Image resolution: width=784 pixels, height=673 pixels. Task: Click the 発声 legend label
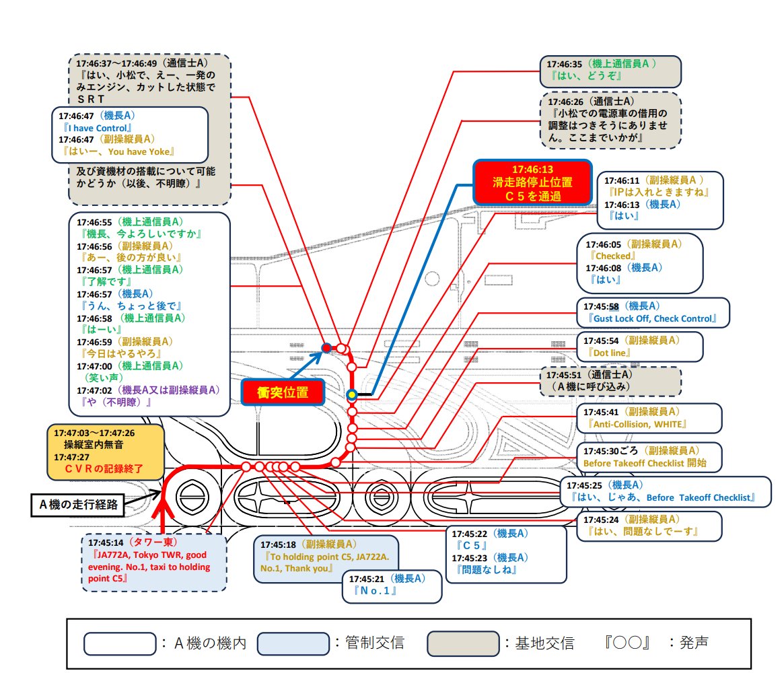click(x=694, y=643)
